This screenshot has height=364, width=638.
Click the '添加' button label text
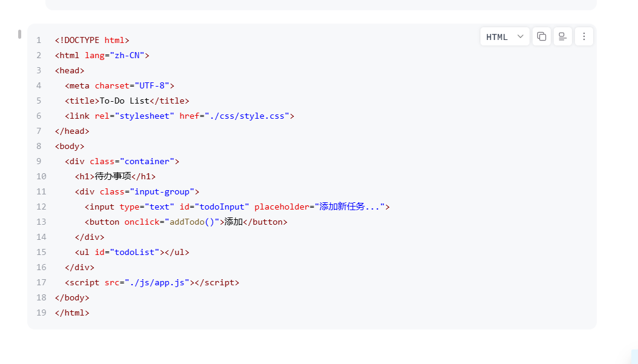233,222
